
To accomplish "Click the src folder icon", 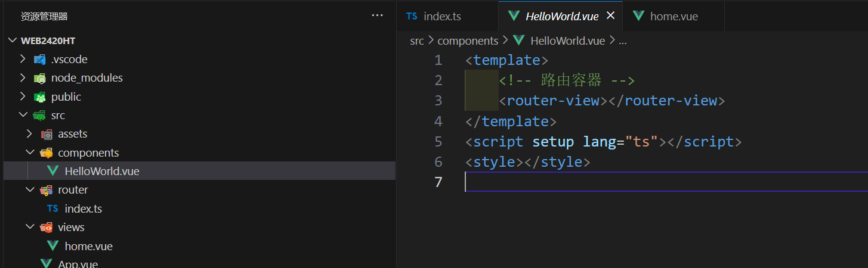I will tap(40, 116).
